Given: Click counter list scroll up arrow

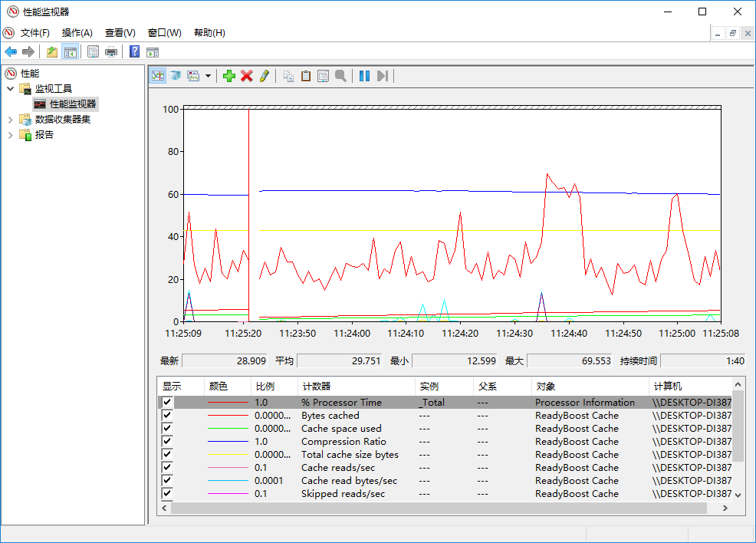Looking at the screenshot, I should (x=738, y=384).
